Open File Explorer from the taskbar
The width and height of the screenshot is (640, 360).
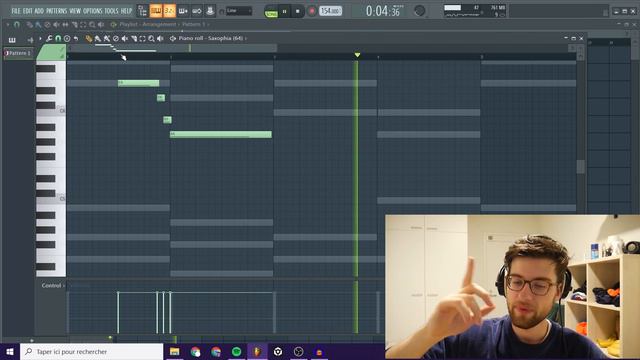click(175, 351)
